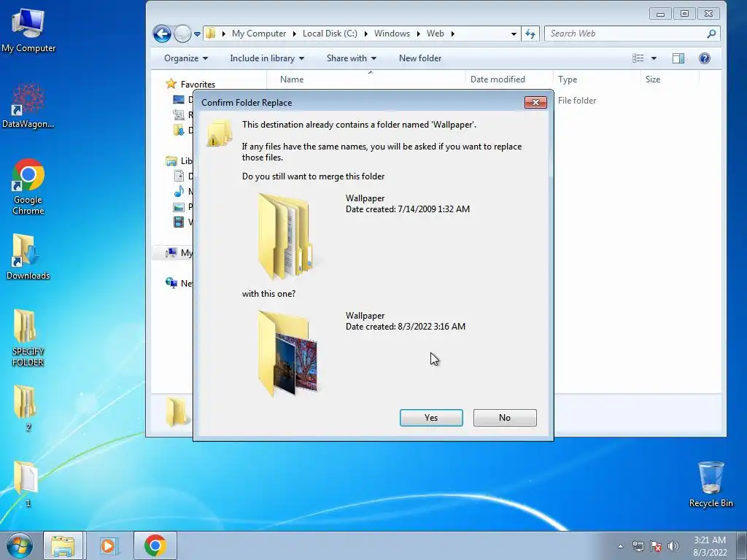Select the Network item in navigation pane

pyautogui.click(x=179, y=284)
